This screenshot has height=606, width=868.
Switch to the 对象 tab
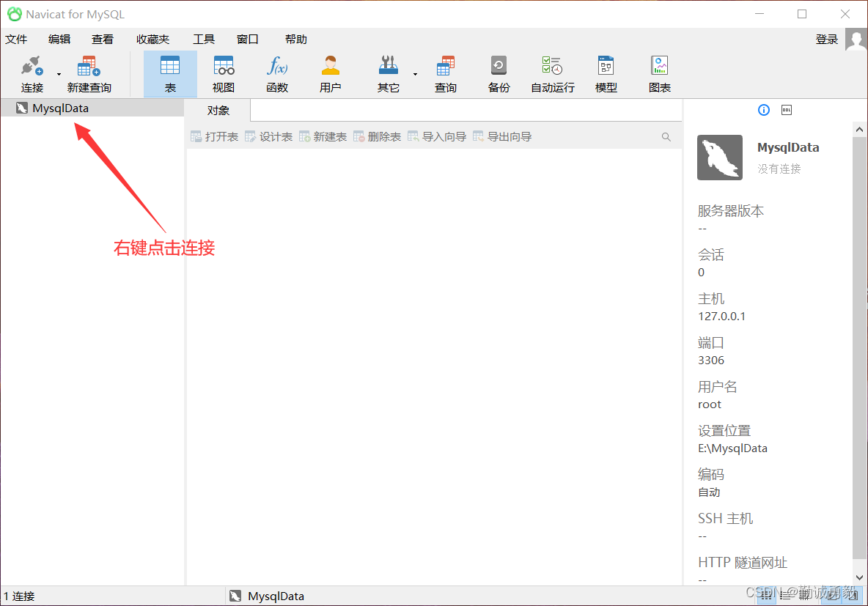(x=218, y=110)
